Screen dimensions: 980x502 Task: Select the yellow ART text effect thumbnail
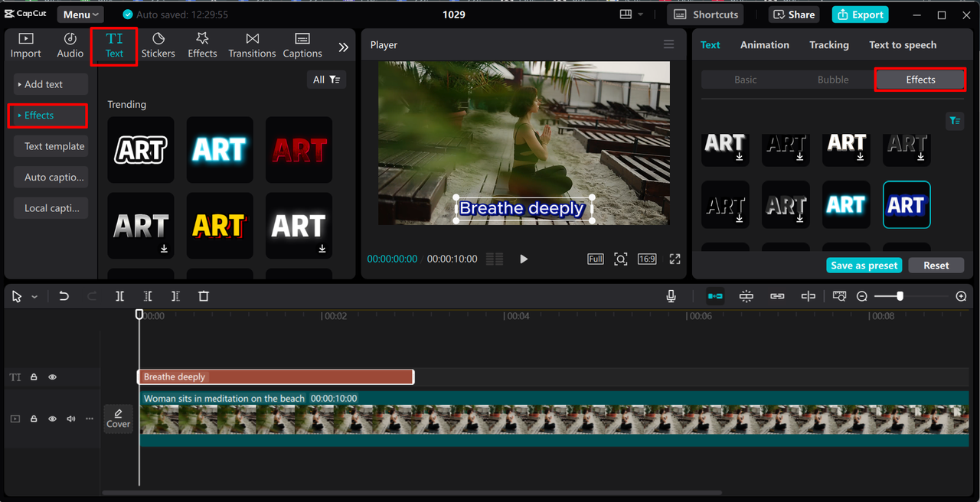click(218, 226)
